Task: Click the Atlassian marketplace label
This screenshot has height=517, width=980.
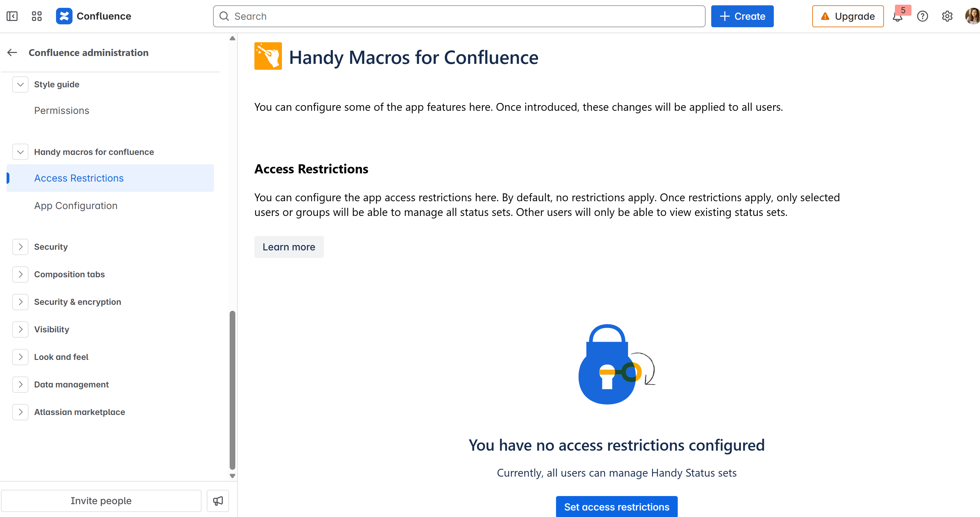Action: 79,412
